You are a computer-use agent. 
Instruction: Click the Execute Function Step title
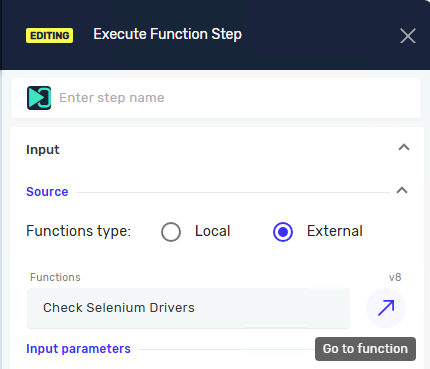168,34
